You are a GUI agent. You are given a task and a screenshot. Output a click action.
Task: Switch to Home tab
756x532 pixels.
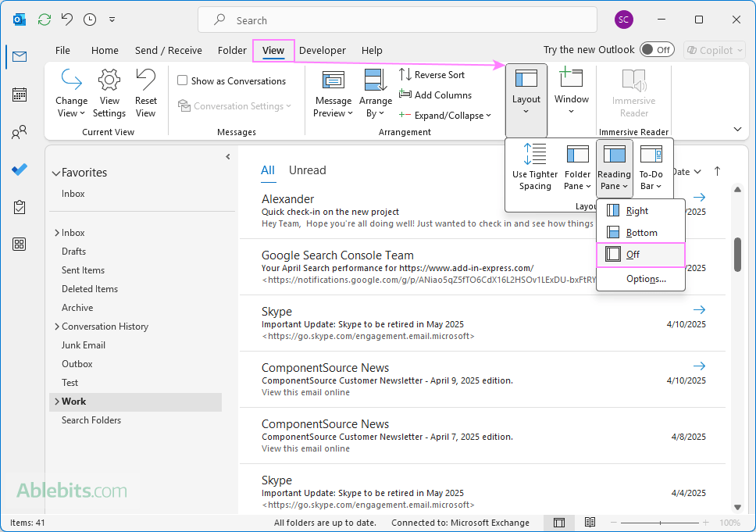coord(105,50)
